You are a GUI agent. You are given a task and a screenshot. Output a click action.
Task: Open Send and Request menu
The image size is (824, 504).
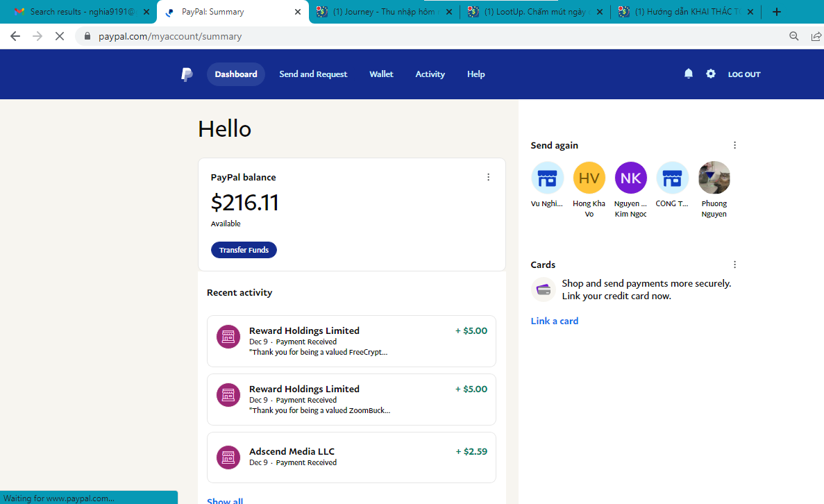313,74
